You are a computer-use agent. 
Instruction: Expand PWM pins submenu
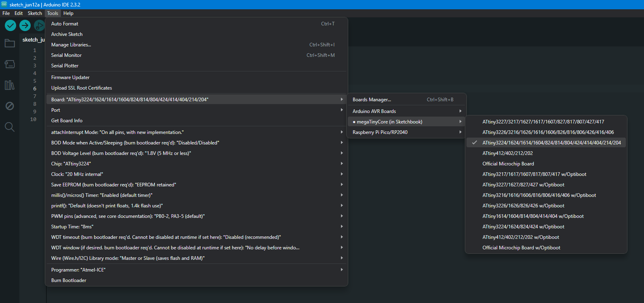pos(197,216)
